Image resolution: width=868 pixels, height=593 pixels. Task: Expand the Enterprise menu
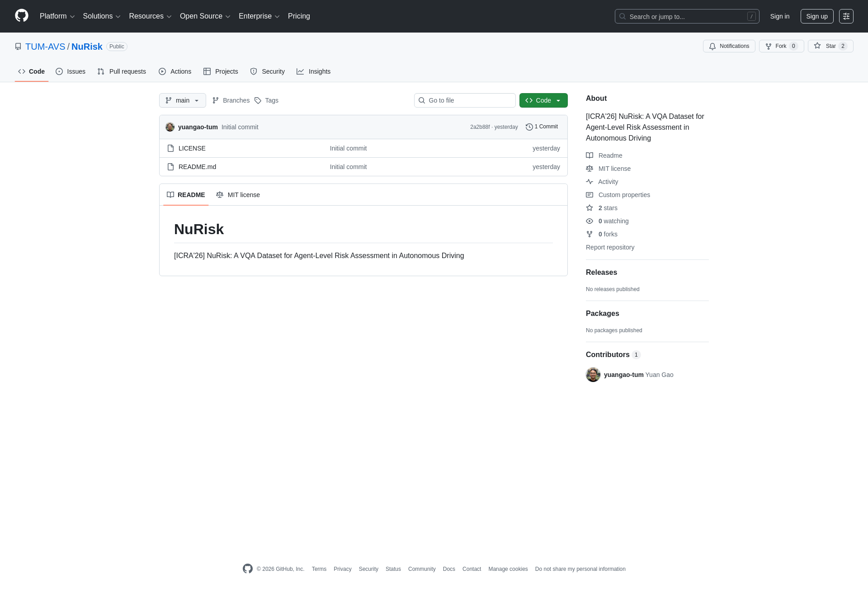coord(259,16)
